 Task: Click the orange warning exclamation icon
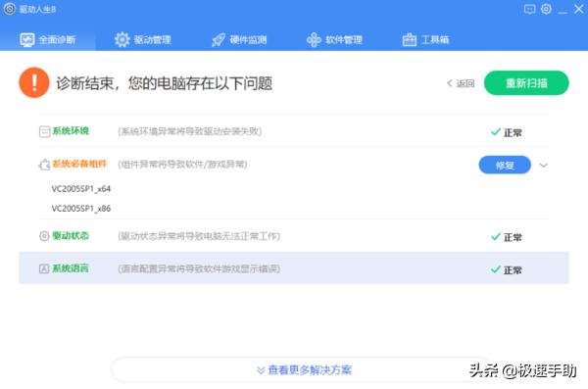[34, 82]
